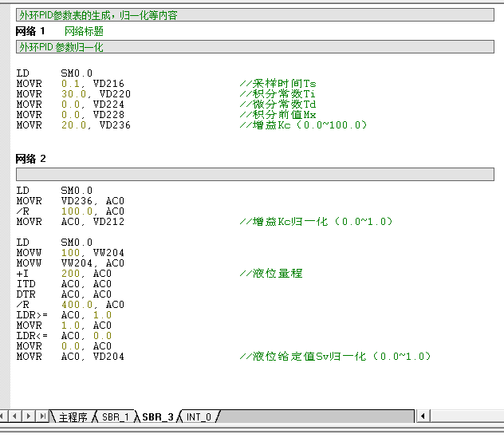Screen dimensions: 504x442
Task: Click the line MOVR 0.0, VD228
Action: click(x=70, y=115)
